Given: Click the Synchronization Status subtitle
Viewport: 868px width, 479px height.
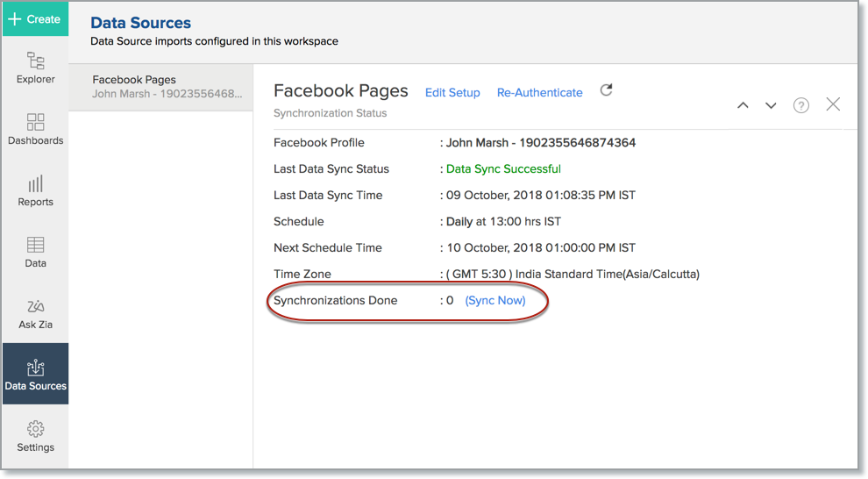Looking at the screenshot, I should pyautogui.click(x=330, y=113).
